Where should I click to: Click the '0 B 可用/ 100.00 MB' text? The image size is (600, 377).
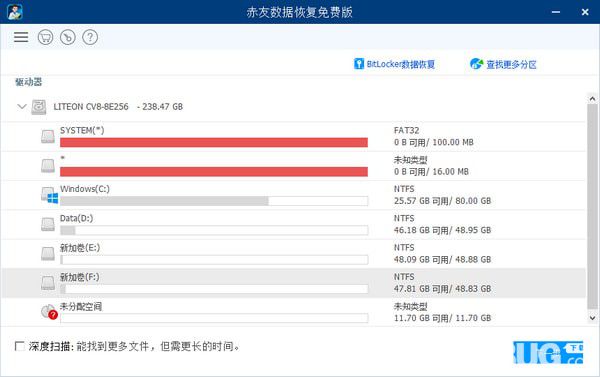click(x=434, y=142)
